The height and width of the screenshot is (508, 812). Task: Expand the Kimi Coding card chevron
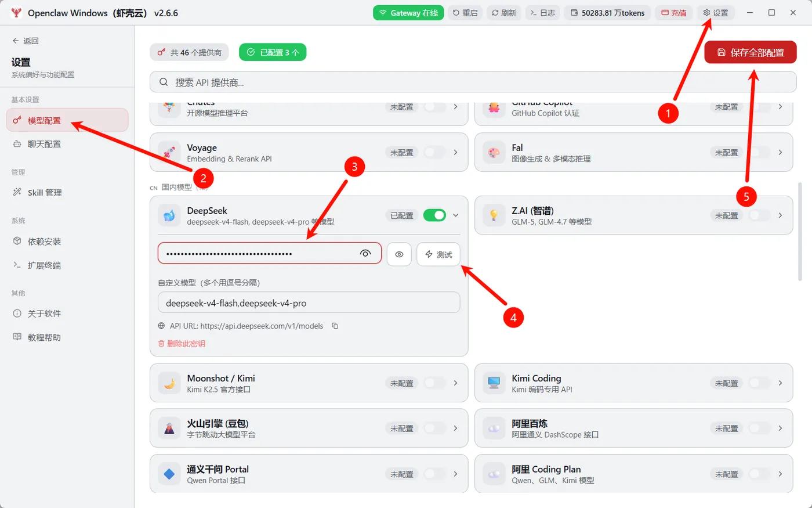point(781,383)
